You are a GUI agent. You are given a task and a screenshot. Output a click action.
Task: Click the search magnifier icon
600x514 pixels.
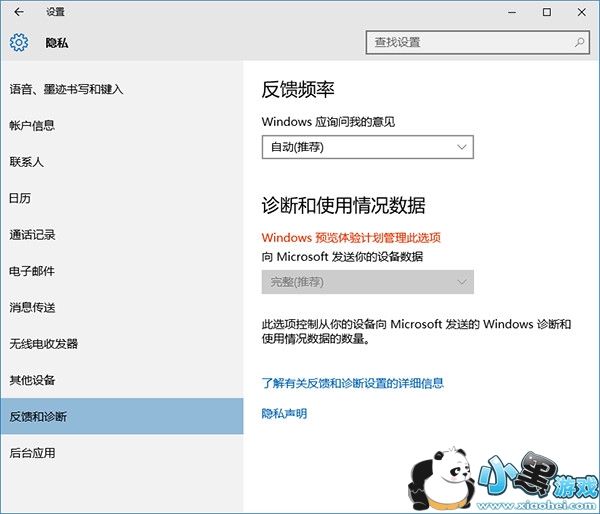pyautogui.click(x=579, y=42)
